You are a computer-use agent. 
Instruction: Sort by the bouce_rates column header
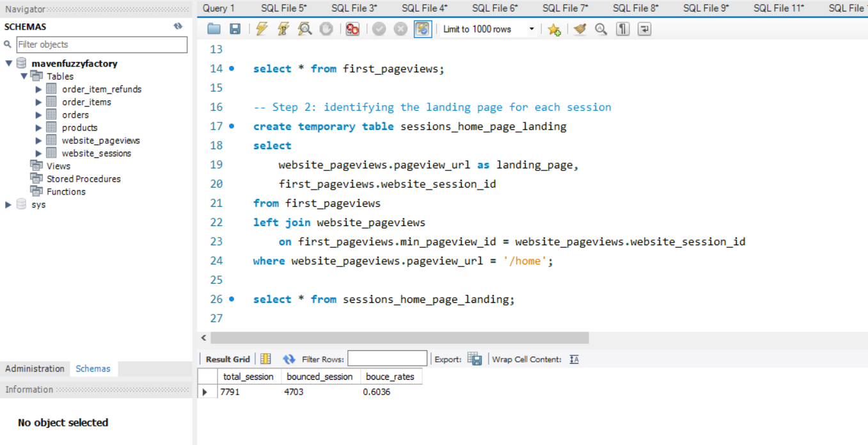click(x=390, y=376)
